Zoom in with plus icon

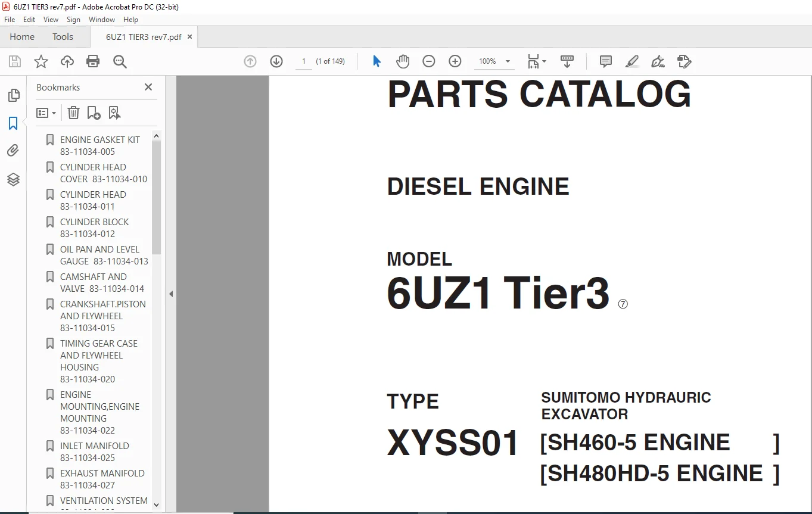[x=455, y=61]
